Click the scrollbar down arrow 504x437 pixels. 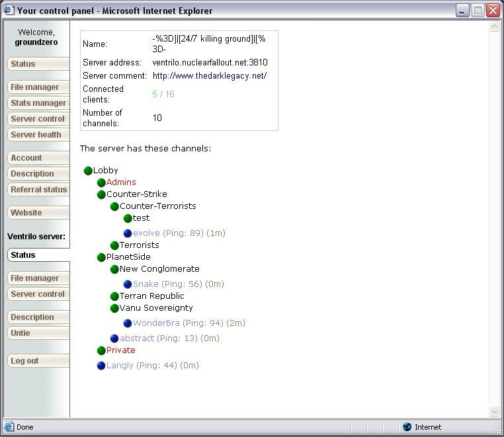494,411
